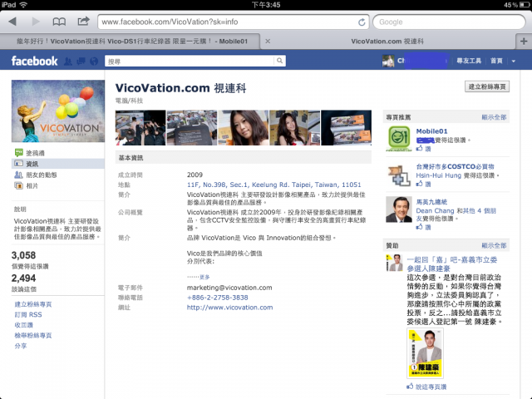Show all sponsored ads 顯示全部
The image size is (532, 399).
point(494,246)
